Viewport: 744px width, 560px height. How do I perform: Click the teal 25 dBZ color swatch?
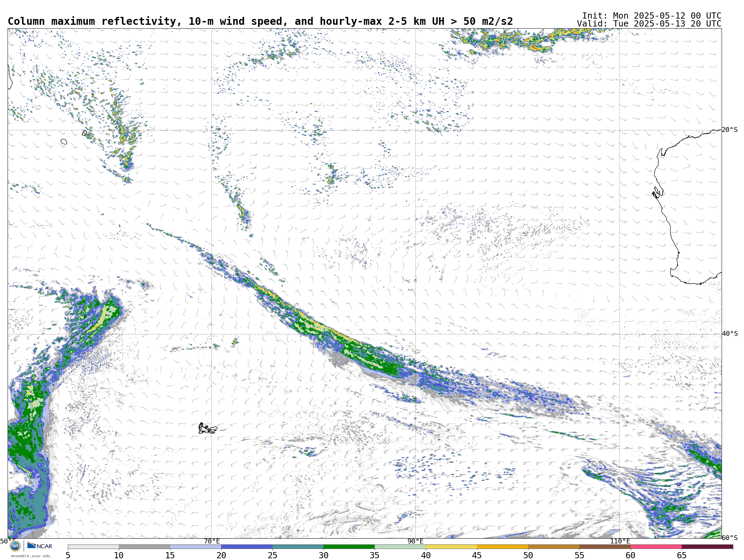click(x=298, y=547)
